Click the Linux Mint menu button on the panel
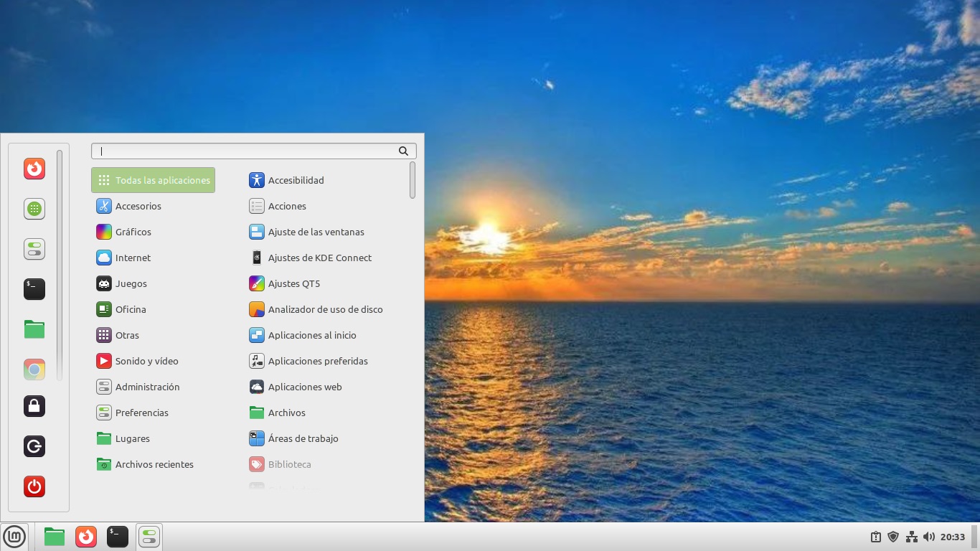Viewport: 980px width, 551px height. [14, 536]
